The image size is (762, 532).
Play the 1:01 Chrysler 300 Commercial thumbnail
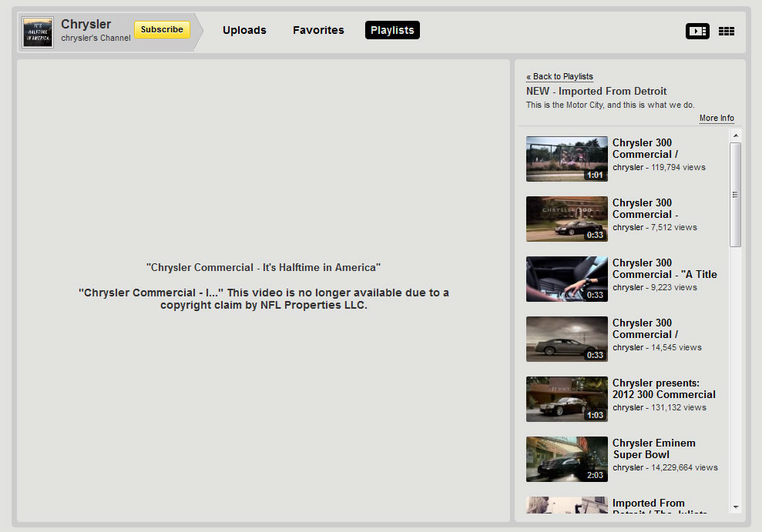(x=566, y=159)
